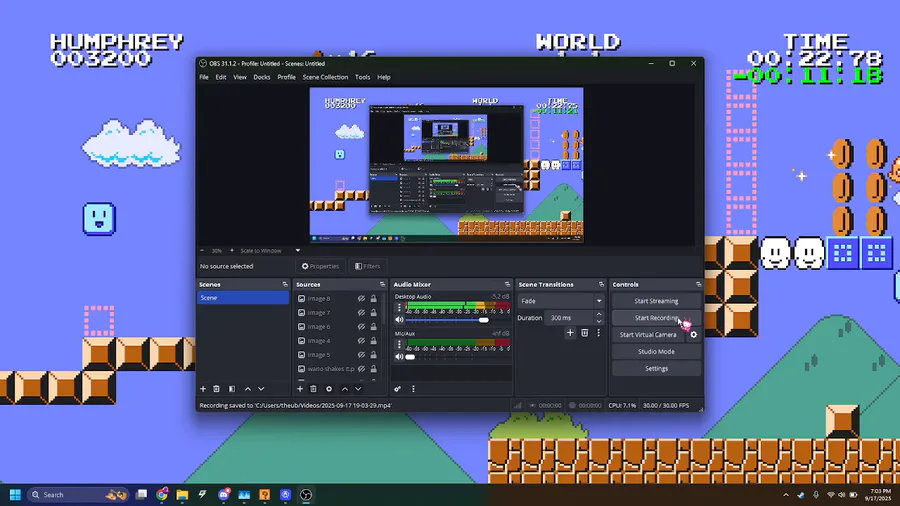900x506 pixels.
Task: Open scene filters icon in Scenes dock
Action: coord(232,389)
